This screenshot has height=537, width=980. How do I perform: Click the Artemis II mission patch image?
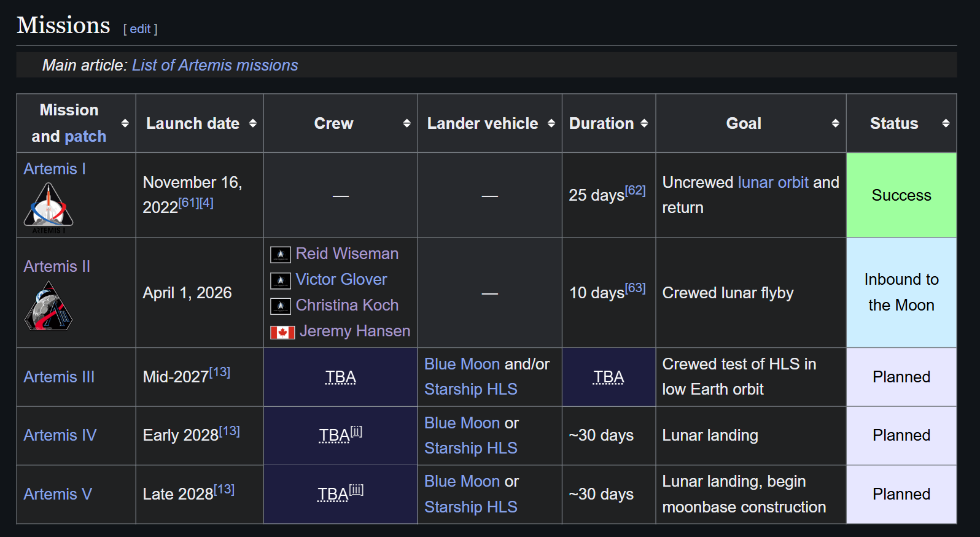pyautogui.click(x=49, y=306)
